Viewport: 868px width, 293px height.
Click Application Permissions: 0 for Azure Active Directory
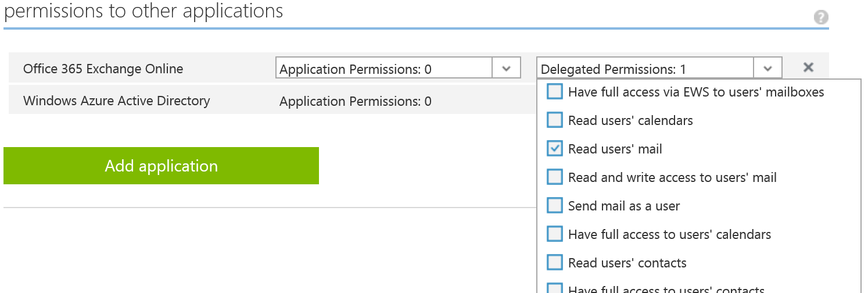pyautogui.click(x=356, y=101)
